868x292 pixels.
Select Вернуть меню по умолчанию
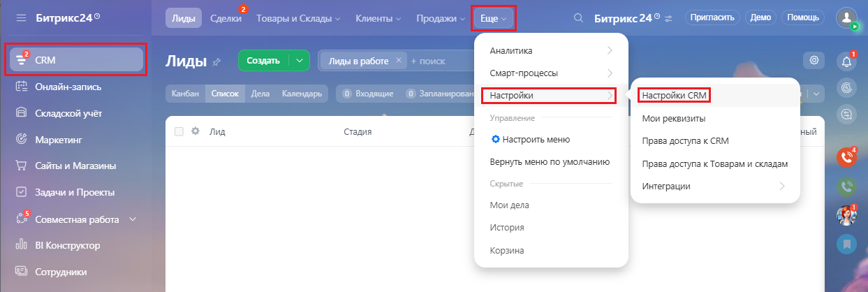click(550, 161)
